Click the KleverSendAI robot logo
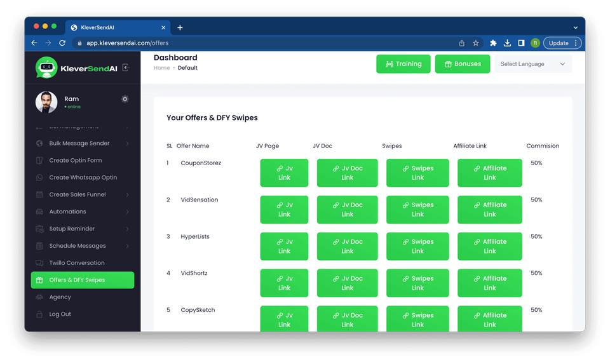The width and height of the screenshot is (610, 364). click(46, 68)
